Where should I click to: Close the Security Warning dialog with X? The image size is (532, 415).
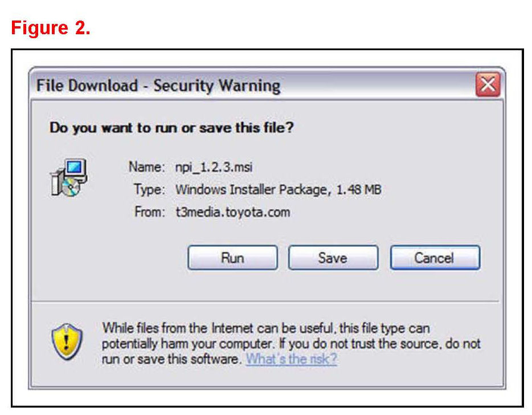tap(488, 86)
